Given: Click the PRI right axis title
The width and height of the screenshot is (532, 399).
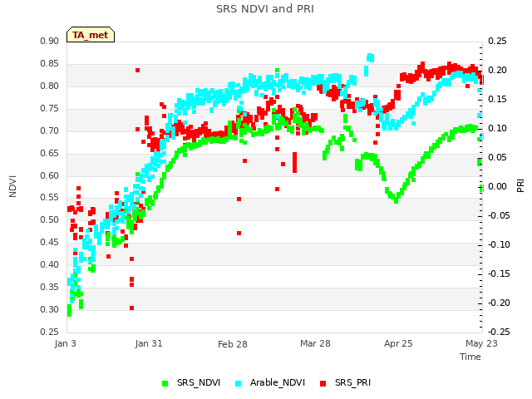Looking at the screenshot, I should (x=520, y=186).
